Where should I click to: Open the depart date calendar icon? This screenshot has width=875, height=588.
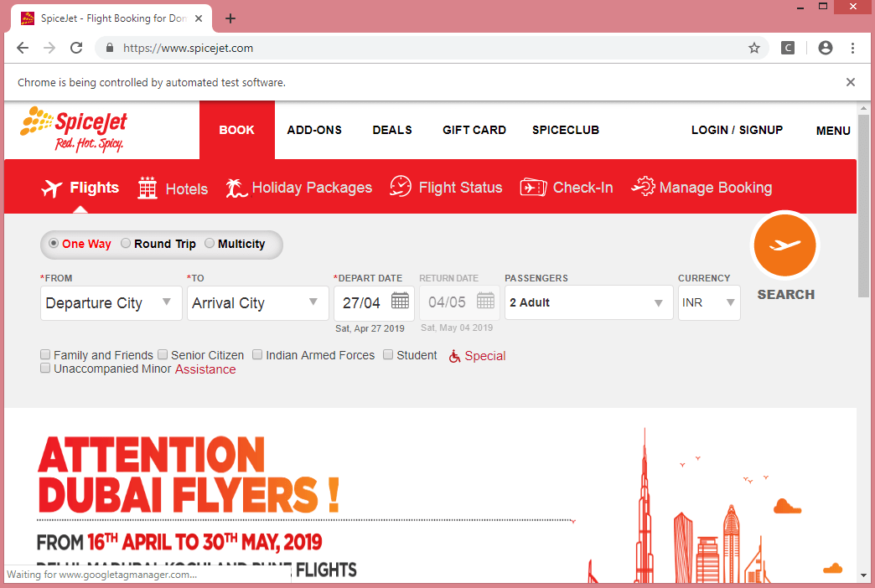(400, 301)
